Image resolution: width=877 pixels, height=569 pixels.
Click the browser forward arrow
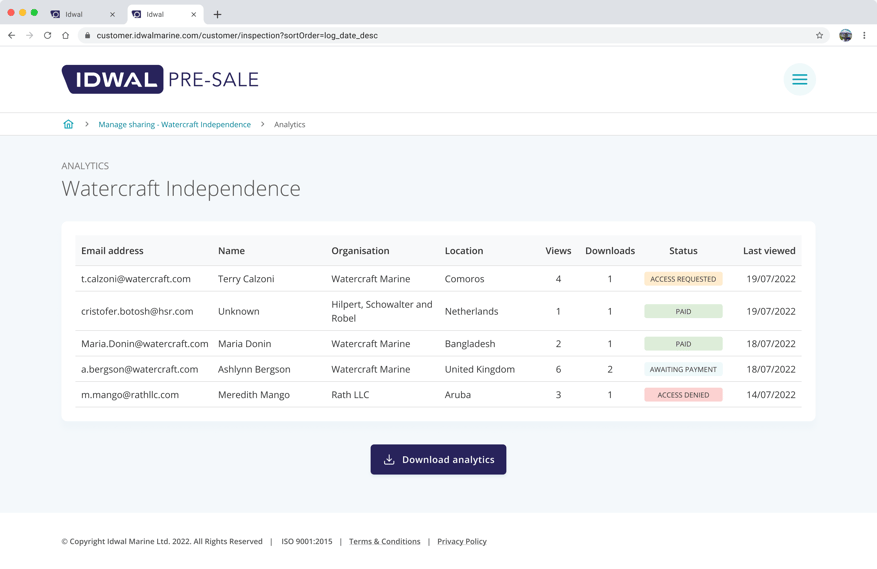point(30,35)
